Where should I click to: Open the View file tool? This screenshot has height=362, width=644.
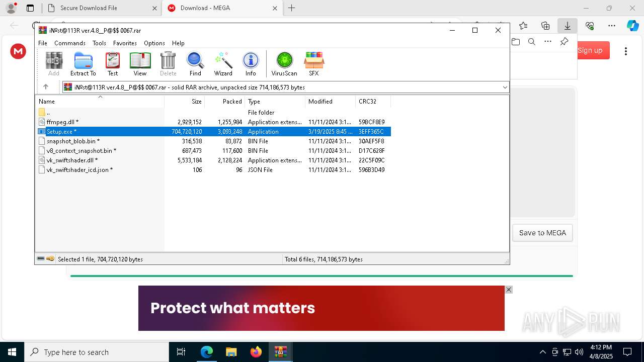[140, 64]
